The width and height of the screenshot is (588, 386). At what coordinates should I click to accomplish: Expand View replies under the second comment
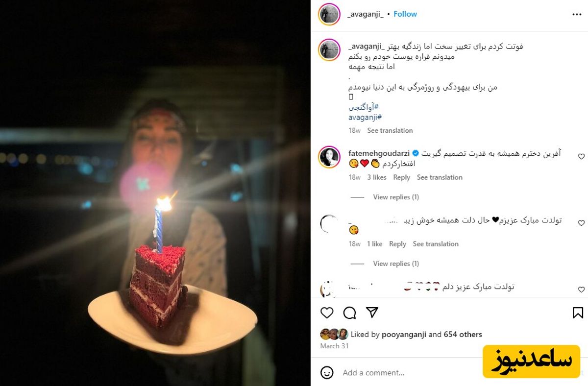pos(396,264)
